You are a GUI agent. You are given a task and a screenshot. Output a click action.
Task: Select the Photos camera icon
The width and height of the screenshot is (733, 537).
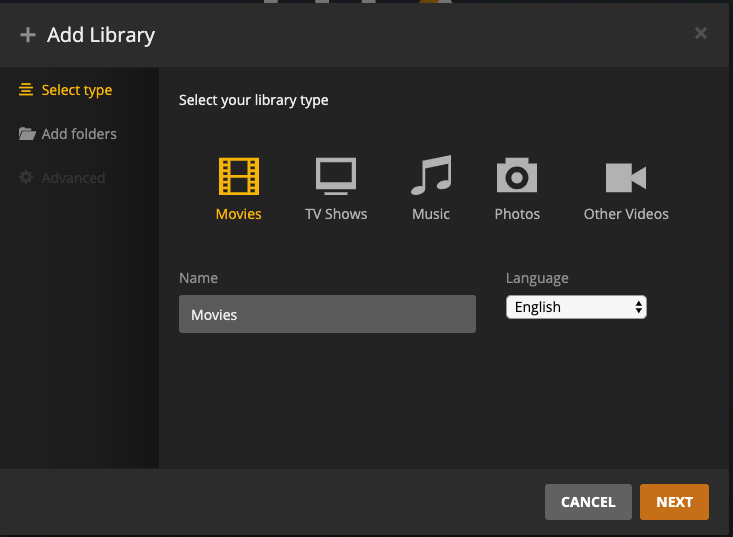(517, 177)
